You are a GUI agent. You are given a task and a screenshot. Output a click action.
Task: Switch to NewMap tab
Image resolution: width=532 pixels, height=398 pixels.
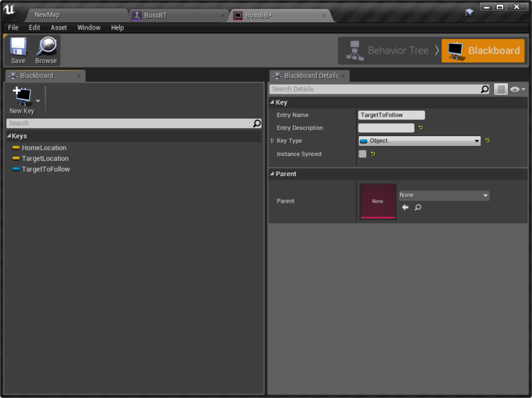click(x=47, y=15)
